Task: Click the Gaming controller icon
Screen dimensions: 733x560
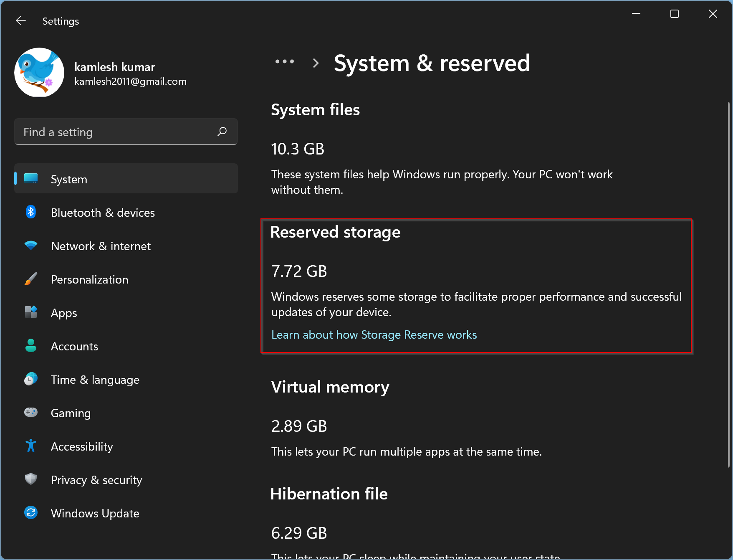Action: point(31,413)
